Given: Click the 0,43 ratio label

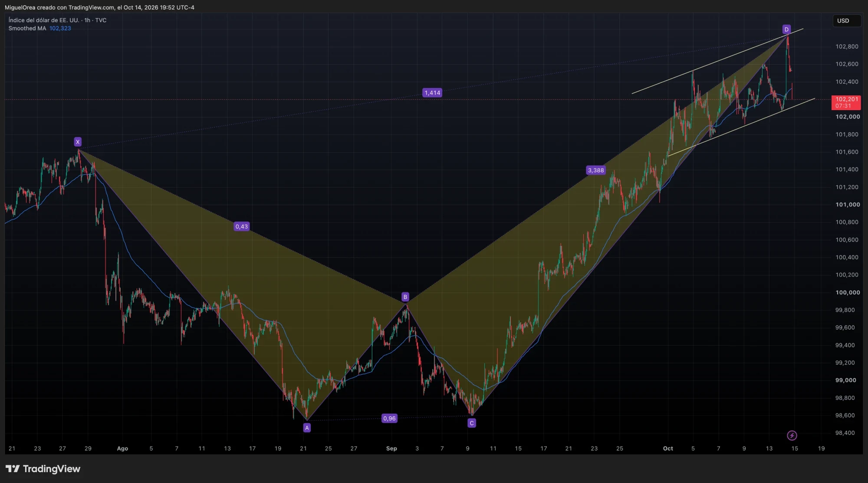Looking at the screenshot, I should tap(241, 226).
